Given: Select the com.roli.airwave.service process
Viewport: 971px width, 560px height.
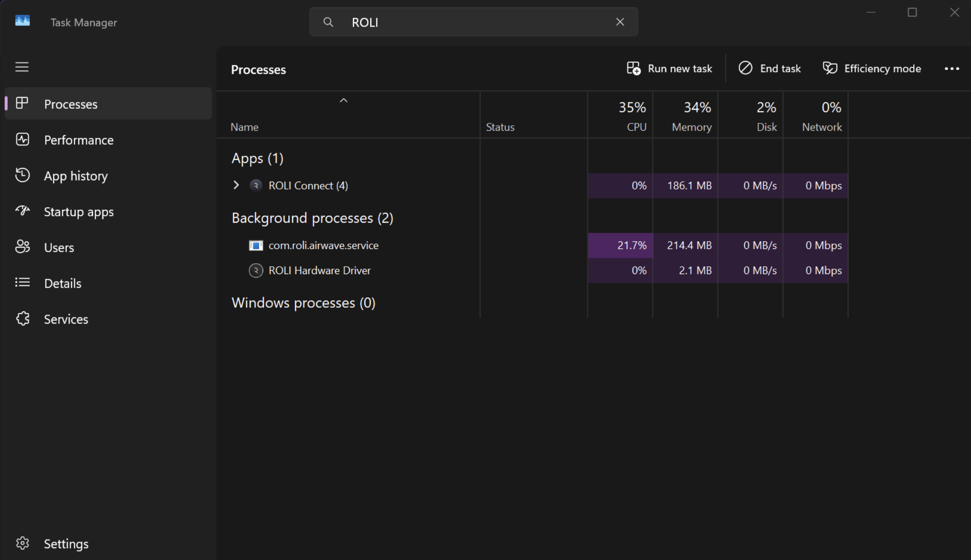Looking at the screenshot, I should click(323, 245).
